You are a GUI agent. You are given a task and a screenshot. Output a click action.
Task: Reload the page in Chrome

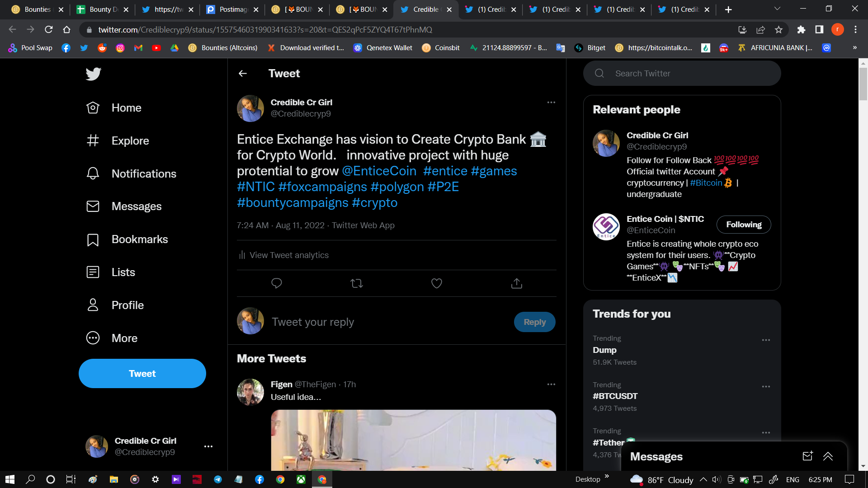point(49,30)
